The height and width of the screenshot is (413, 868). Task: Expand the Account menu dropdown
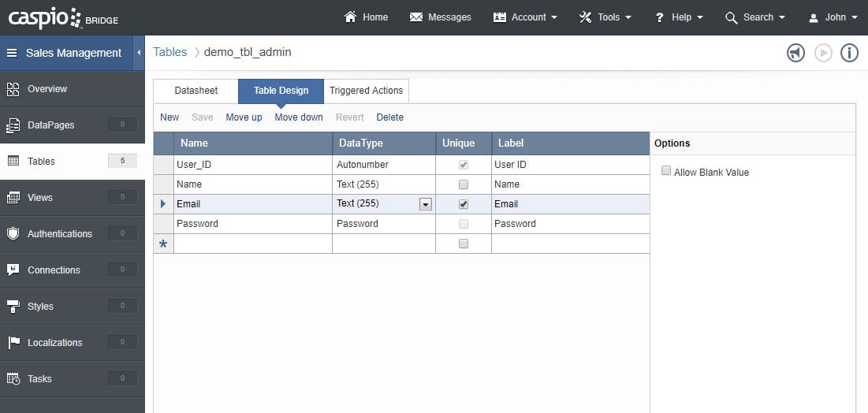tap(526, 17)
